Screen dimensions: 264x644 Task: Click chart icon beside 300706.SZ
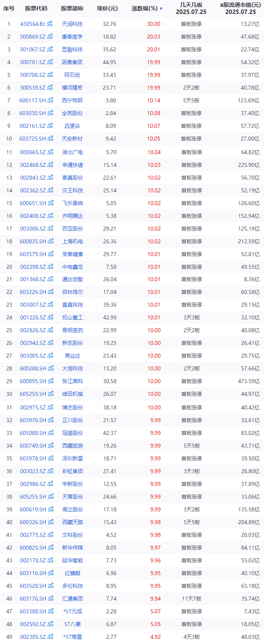pyautogui.click(x=50, y=75)
